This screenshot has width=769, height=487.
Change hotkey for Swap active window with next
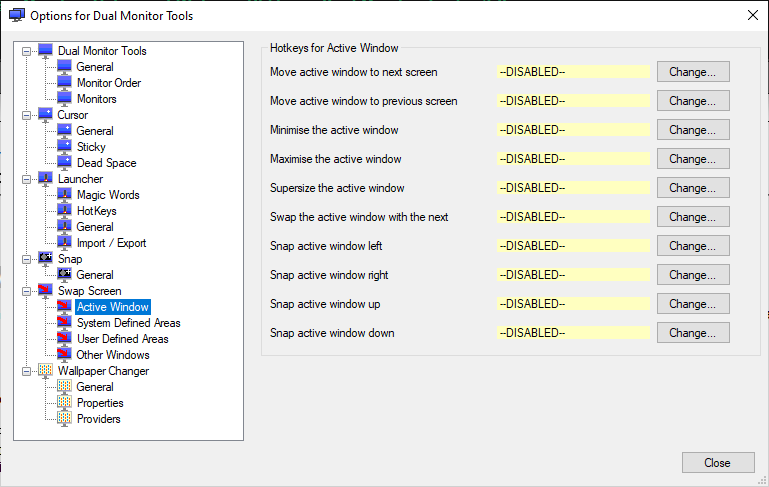click(x=693, y=216)
